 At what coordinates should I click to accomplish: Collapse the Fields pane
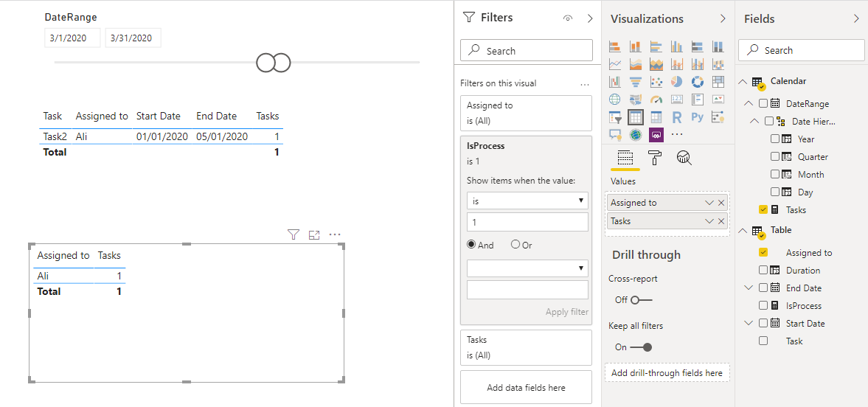(857, 19)
